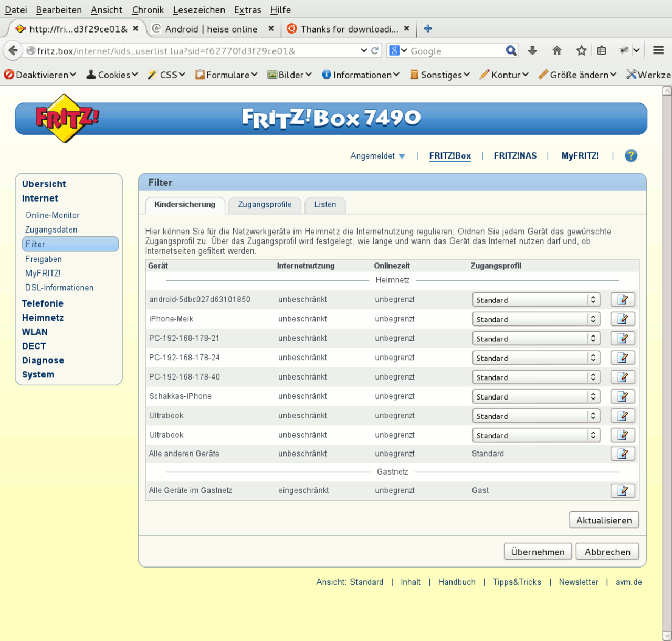Screen dimensions: 672x641
Task: Open profile dropdown for PC-192-168-178-24
Action: (x=536, y=358)
